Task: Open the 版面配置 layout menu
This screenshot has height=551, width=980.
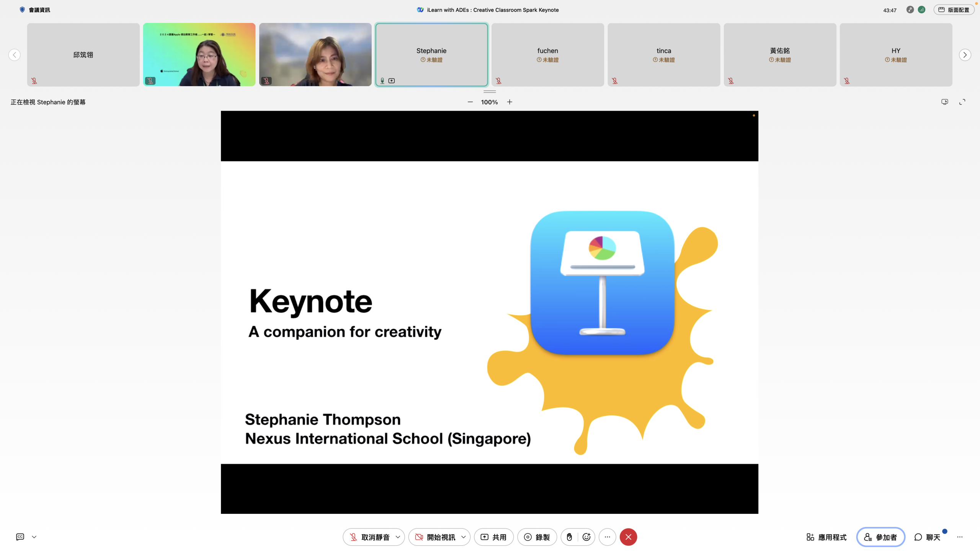Action: coord(954,10)
